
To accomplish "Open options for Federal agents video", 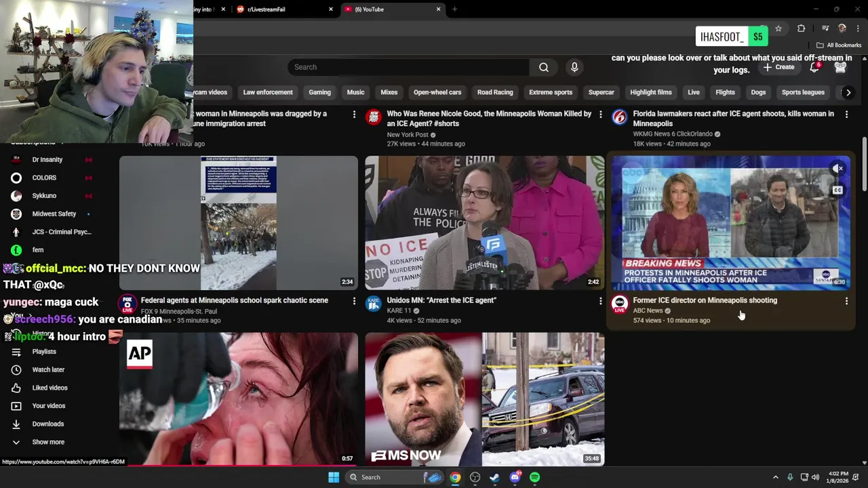I will coord(354,301).
